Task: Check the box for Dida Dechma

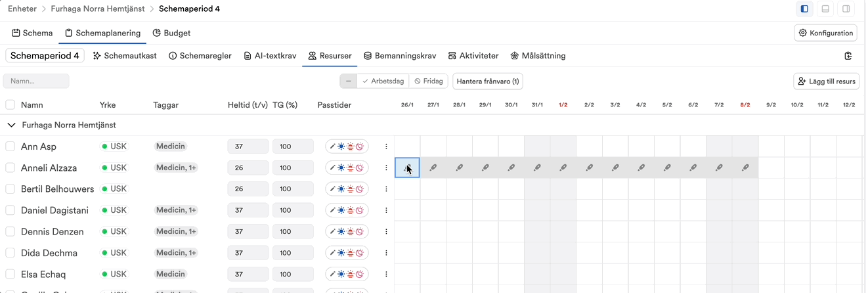Action: [10, 253]
